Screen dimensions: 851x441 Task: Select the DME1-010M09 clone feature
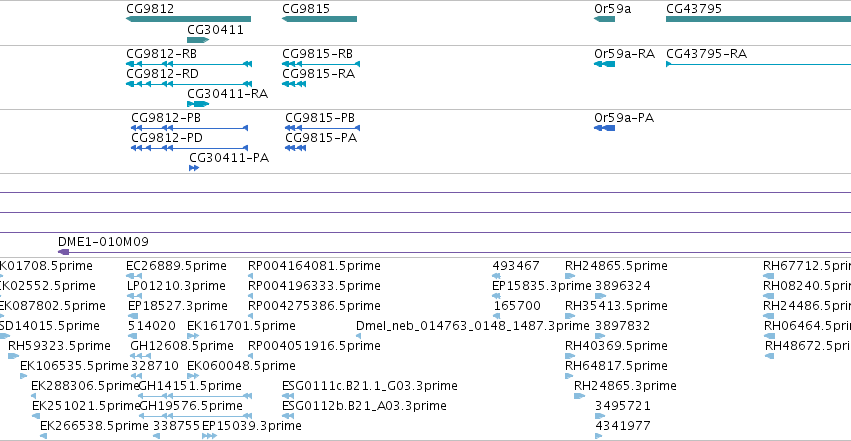click(454, 252)
